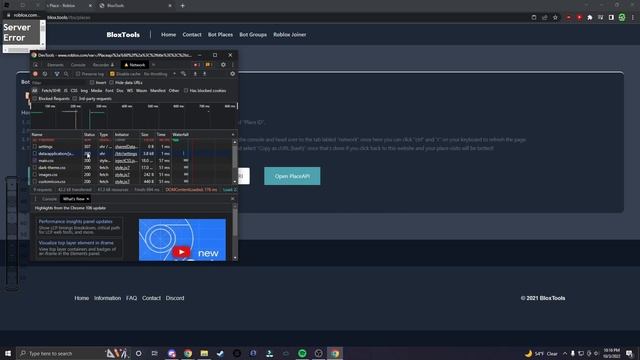This screenshot has width=640, height=360.
Task: Open the notification center icon
Action: (629, 353)
